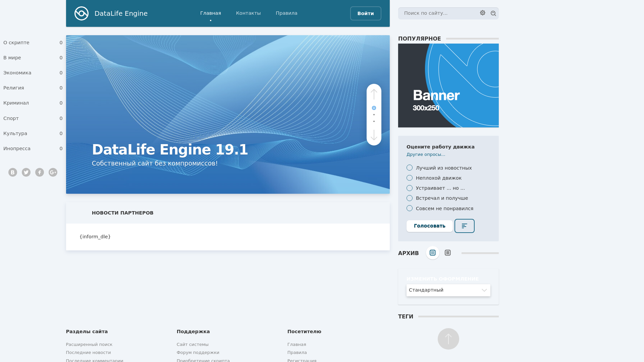Open the "Другие опросы..." link
Viewport: 644px width, 362px height.
click(426, 155)
